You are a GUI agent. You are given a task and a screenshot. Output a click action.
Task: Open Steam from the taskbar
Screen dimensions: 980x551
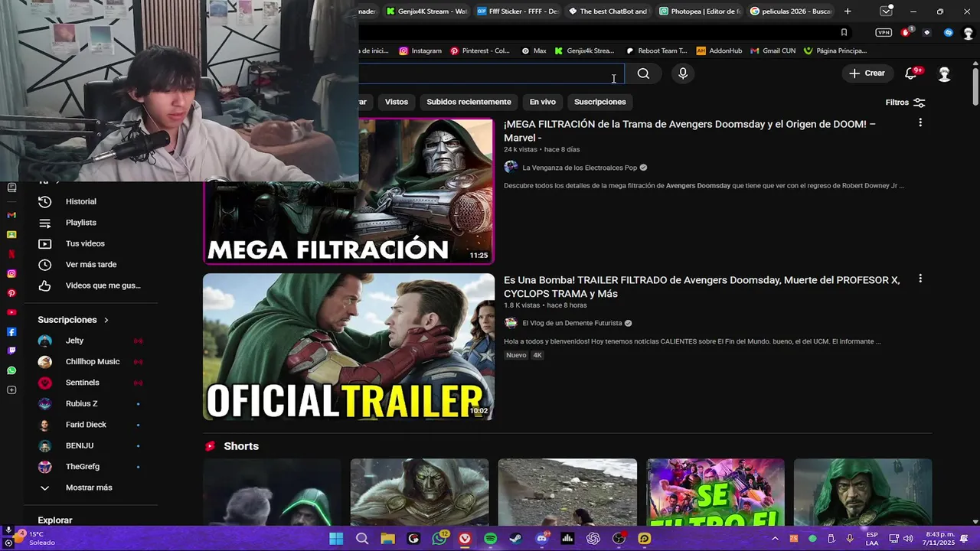pyautogui.click(x=516, y=539)
